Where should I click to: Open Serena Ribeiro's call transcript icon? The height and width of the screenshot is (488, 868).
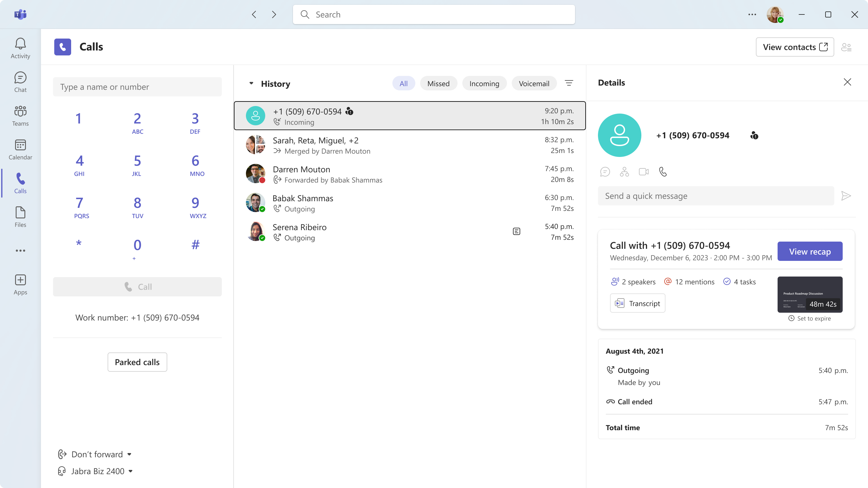click(x=516, y=231)
